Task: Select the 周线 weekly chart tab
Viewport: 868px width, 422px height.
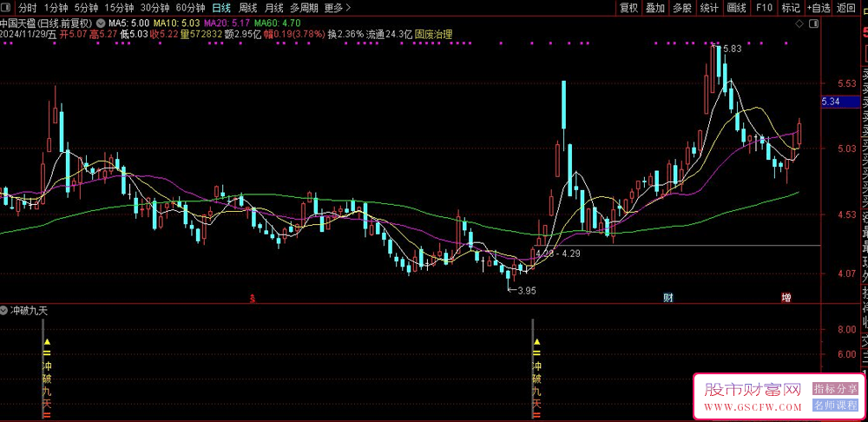Action: coord(247,8)
